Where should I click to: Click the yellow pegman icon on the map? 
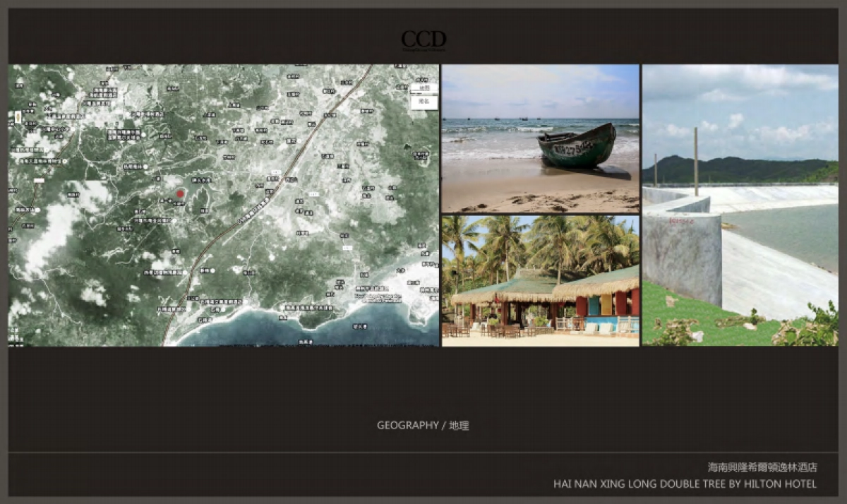click(18, 116)
